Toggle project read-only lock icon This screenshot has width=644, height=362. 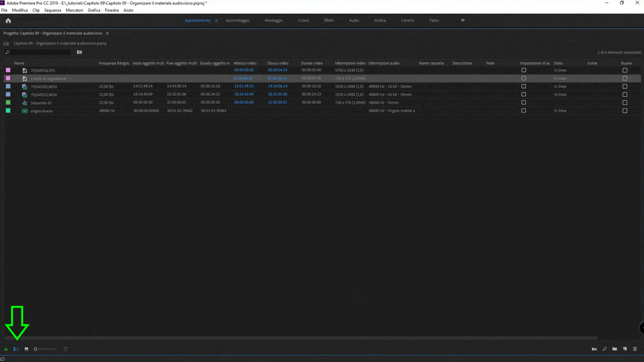pyautogui.click(x=6, y=349)
